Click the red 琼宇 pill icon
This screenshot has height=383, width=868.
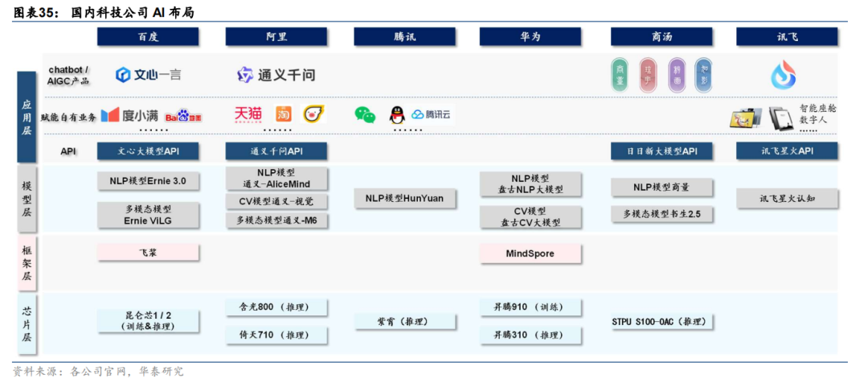(648, 76)
